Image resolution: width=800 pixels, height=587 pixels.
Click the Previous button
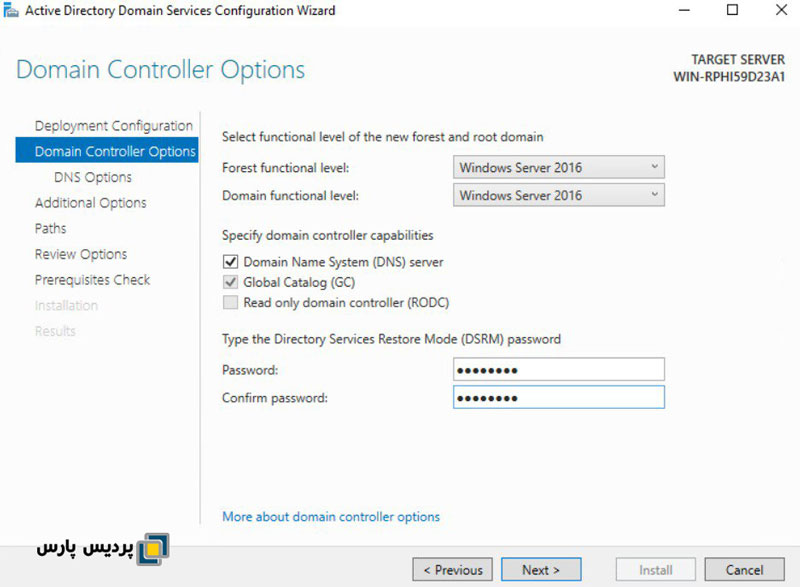(x=453, y=570)
